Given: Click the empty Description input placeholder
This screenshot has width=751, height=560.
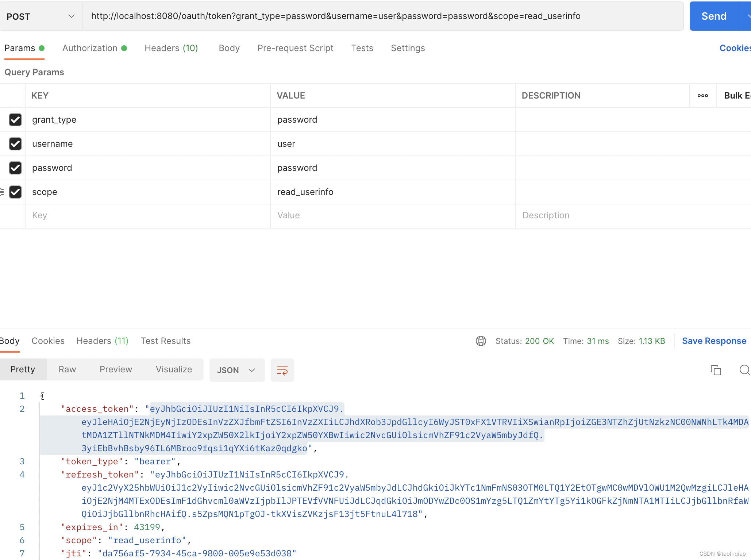Looking at the screenshot, I should tap(633, 215).
